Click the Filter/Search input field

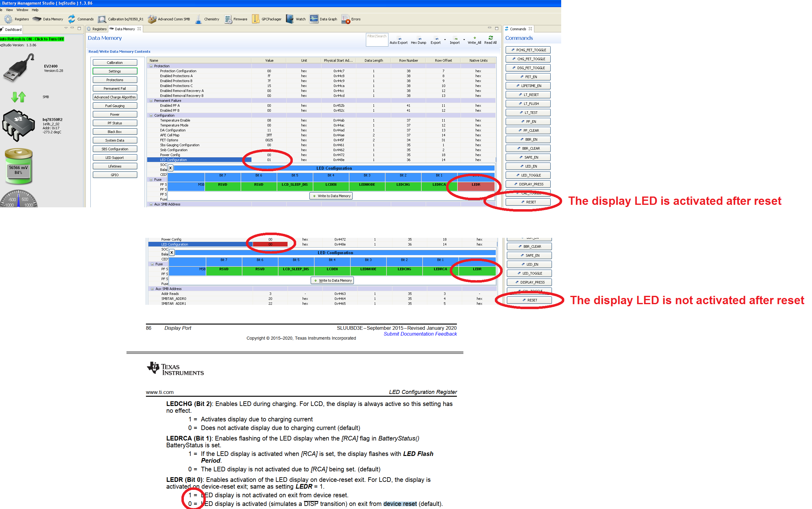(x=377, y=39)
